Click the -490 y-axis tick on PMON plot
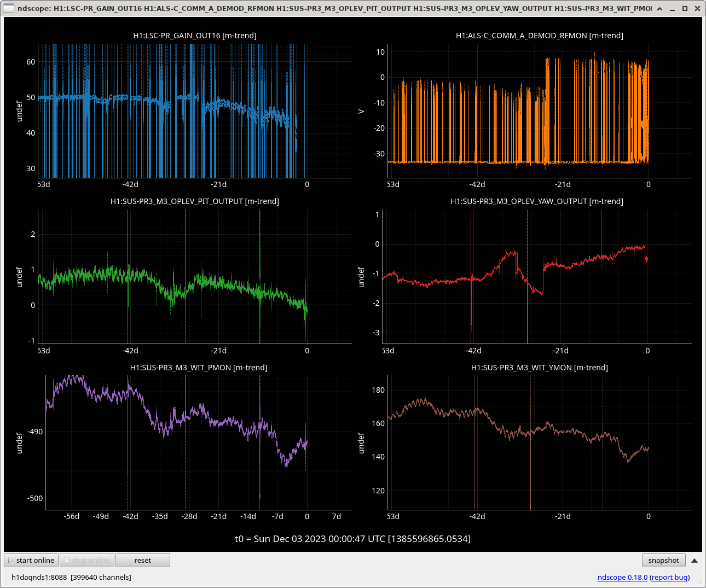706x588 pixels. pos(35,432)
